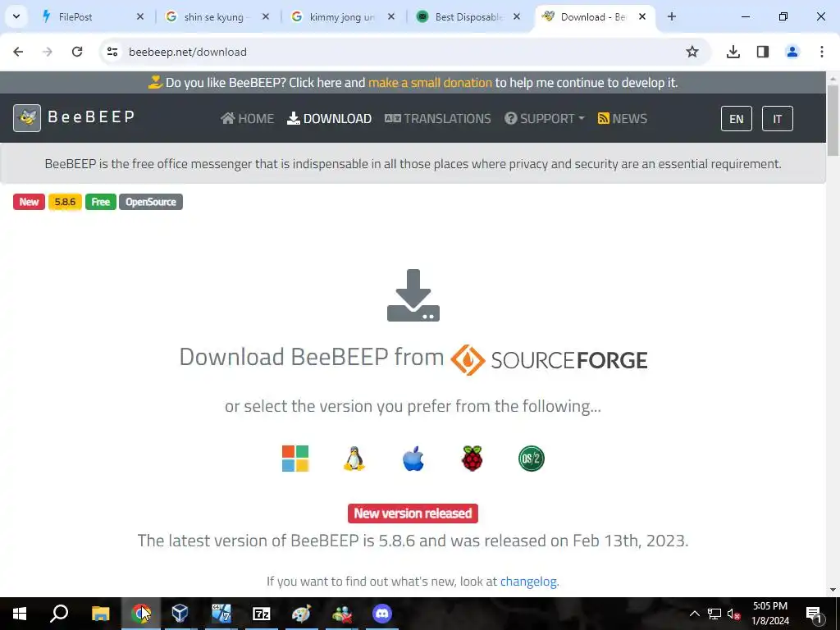Show hidden system tray icons
The width and height of the screenshot is (840, 630).
694,614
